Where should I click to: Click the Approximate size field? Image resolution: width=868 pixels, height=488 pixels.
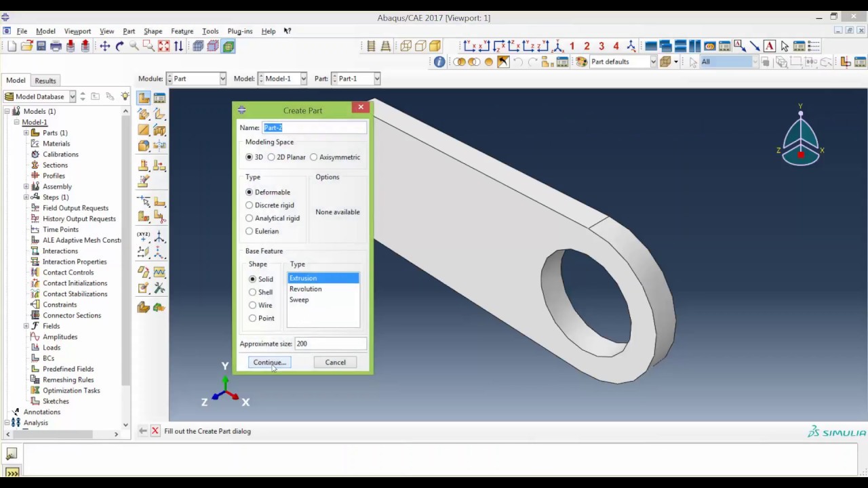(330, 344)
